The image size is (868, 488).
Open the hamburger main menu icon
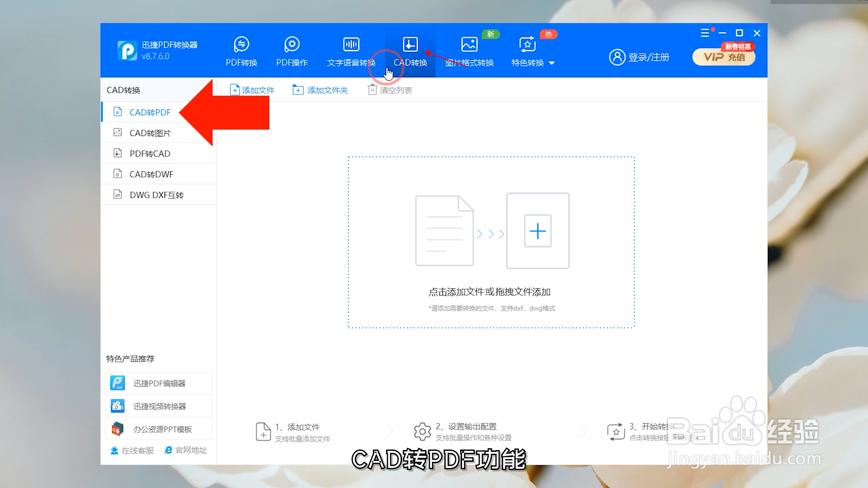pyautogui.click(x=705, y=33)
